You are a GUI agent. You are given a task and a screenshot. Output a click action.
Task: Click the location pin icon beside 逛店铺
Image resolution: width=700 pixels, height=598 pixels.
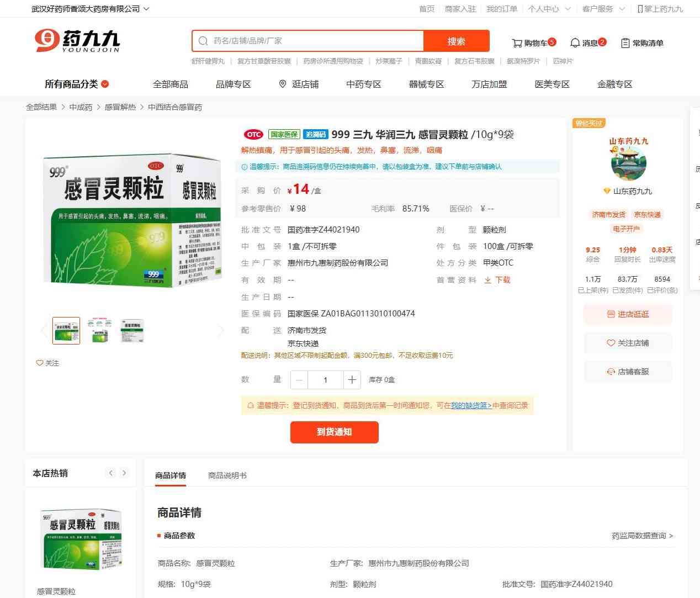click(283, 84)
